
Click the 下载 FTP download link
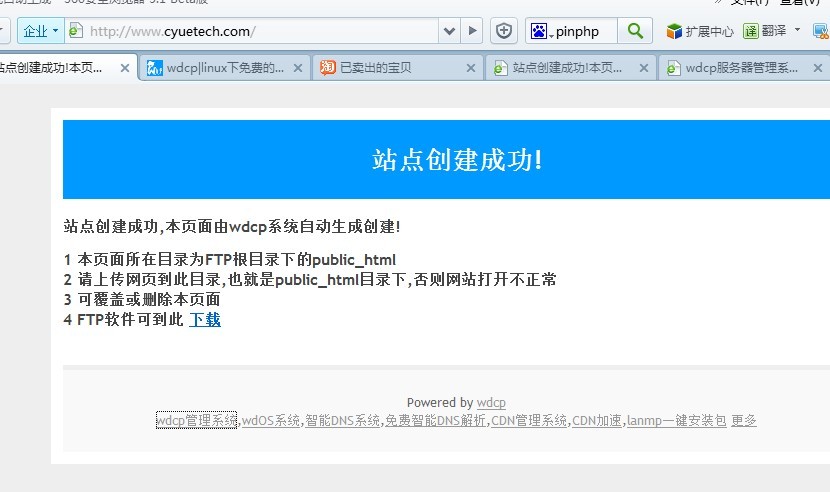click(x=205, y=319)
